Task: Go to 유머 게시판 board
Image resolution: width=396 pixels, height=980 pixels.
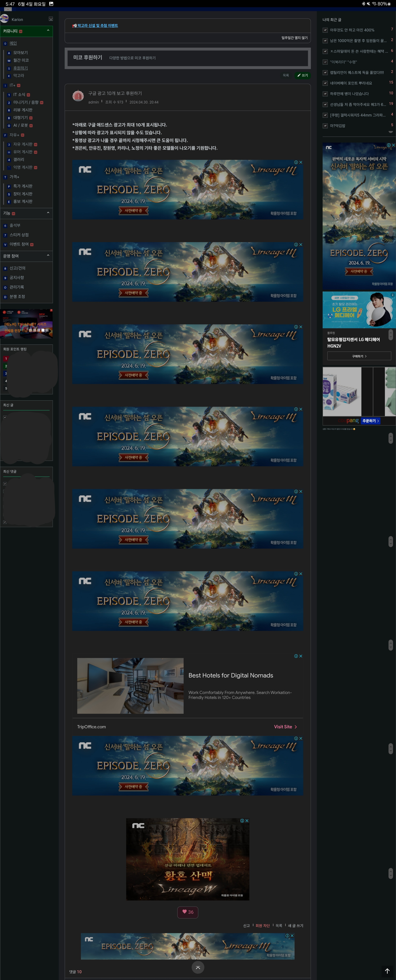Action: click(23, 152)
